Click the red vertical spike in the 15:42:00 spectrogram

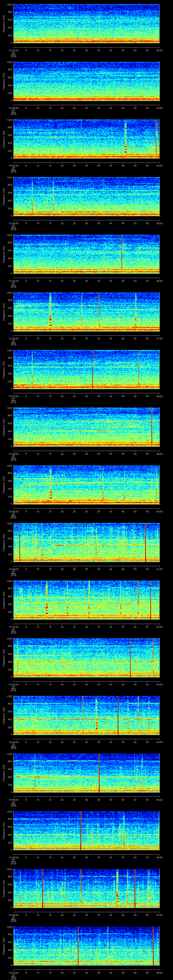(130, 657)
